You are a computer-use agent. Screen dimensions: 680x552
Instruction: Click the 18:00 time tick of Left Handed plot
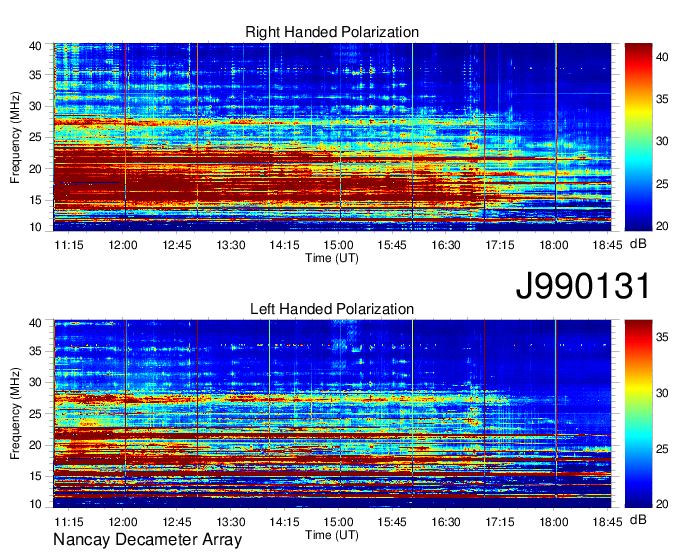tap(554, 522)
